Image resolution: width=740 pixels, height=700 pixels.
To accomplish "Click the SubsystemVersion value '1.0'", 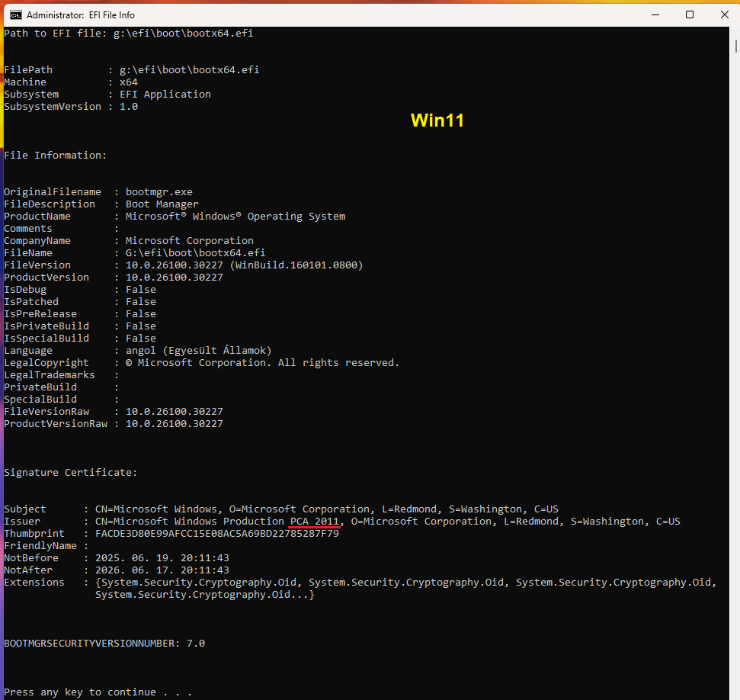I will pos(129,107).
